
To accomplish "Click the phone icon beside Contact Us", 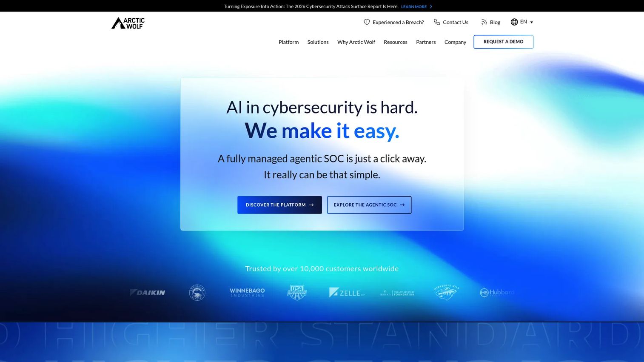I will point(437,22).
